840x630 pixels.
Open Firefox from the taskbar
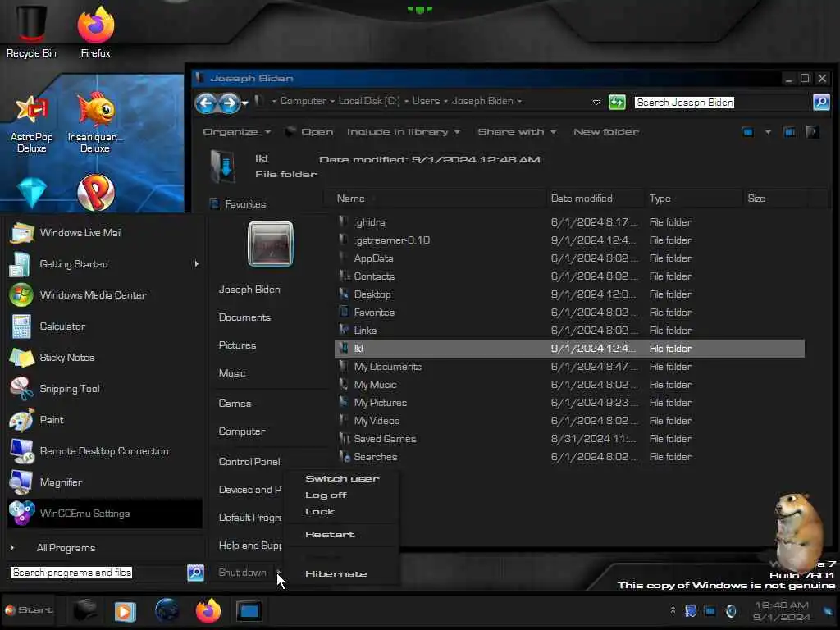point(208,610)
